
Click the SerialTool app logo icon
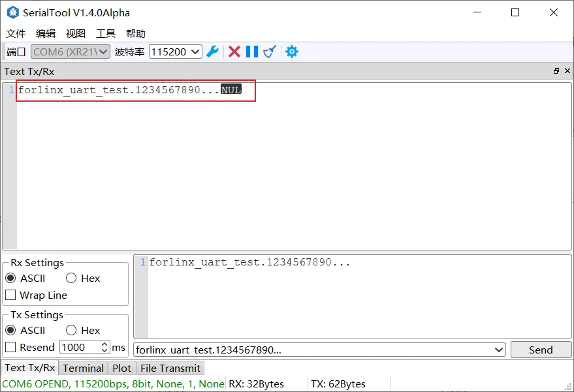click(x=13, y=12)
